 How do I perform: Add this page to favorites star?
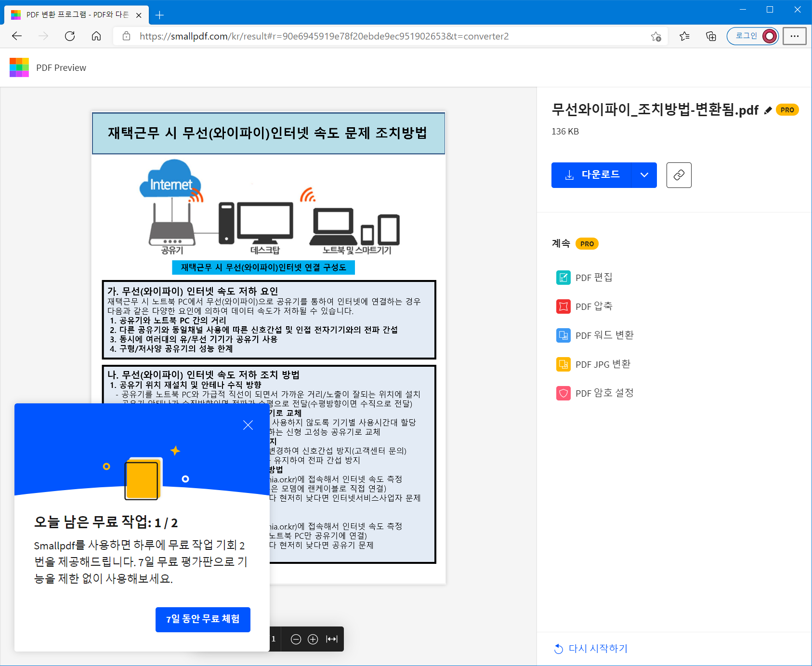[656, 36]
